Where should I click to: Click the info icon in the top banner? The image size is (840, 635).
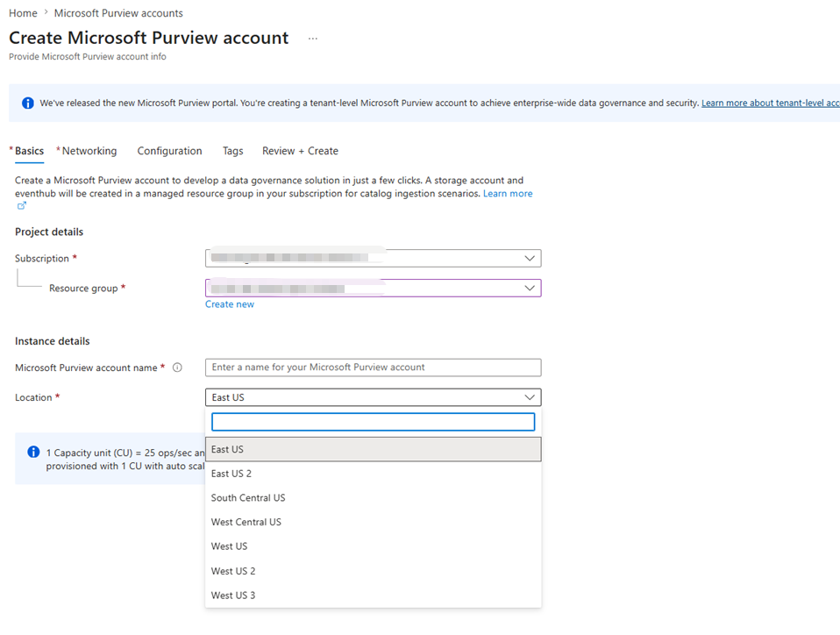click(x=28, y=103)
